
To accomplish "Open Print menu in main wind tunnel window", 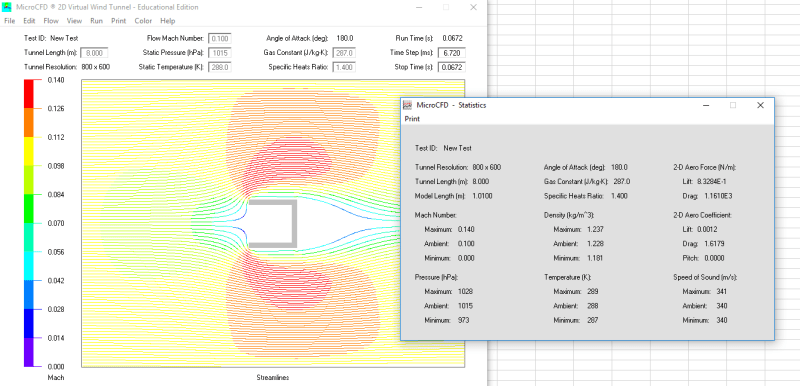I will [118, 21].
